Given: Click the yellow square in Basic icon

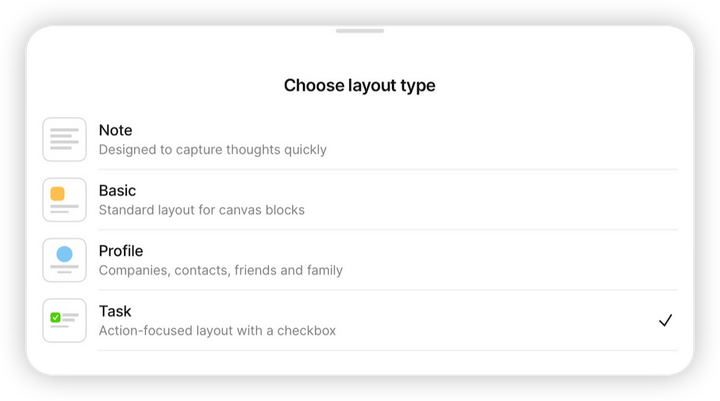Looking at the screenshot, I should click(58, 194).
